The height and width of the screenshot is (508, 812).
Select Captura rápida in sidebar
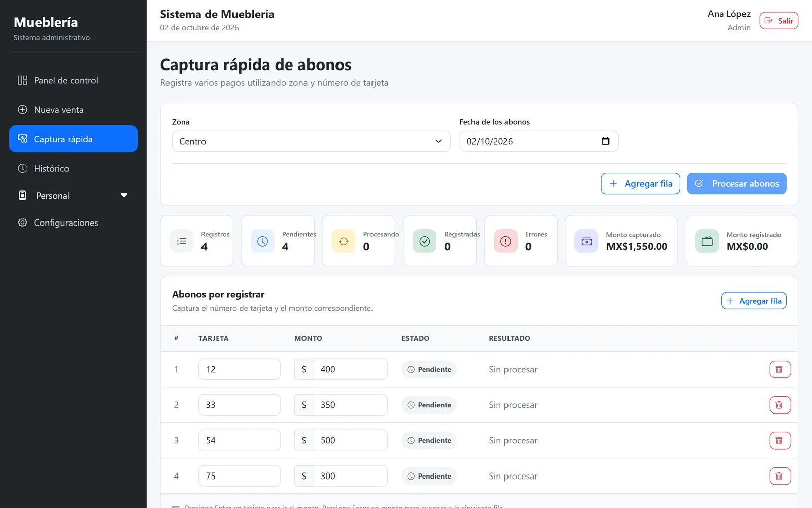(73, 139)
